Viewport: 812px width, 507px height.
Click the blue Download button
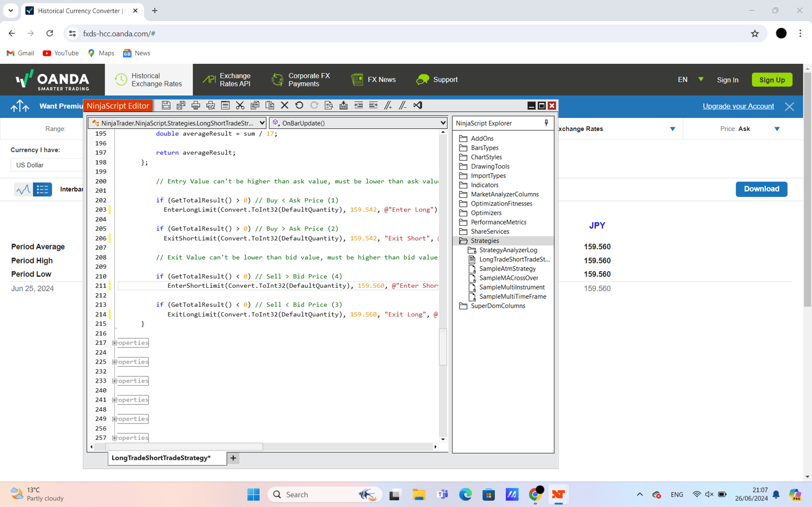[761, 189]
